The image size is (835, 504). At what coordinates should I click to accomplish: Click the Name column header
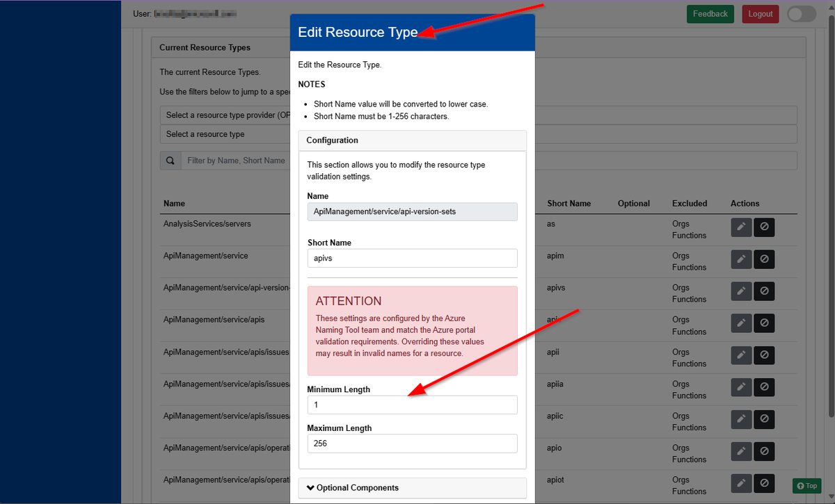click(174, 204)
